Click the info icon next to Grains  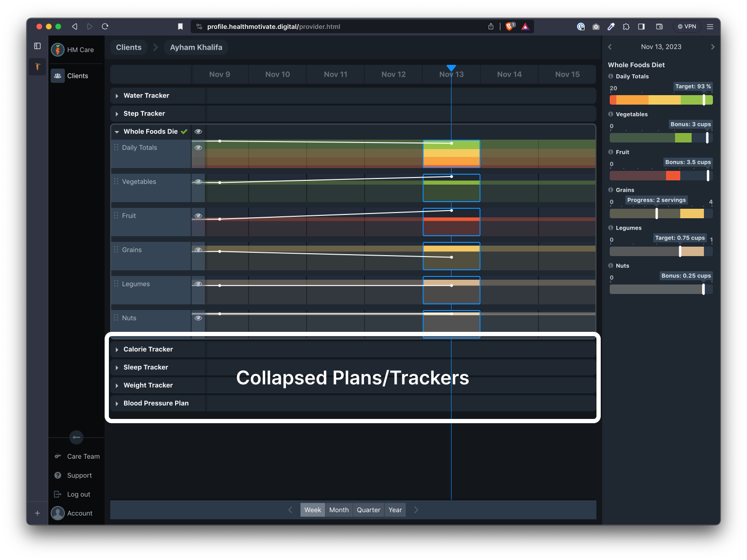[611, 190]
